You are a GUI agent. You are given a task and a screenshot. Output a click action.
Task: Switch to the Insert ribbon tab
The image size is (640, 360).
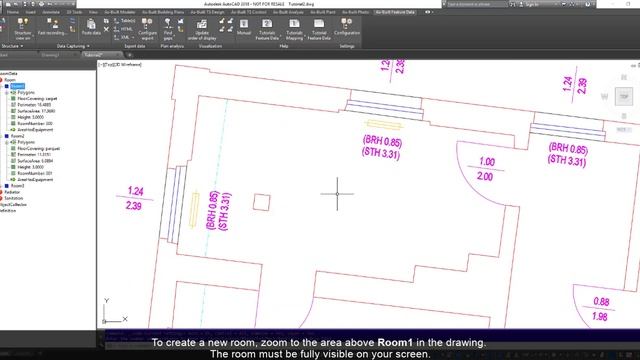31,12
